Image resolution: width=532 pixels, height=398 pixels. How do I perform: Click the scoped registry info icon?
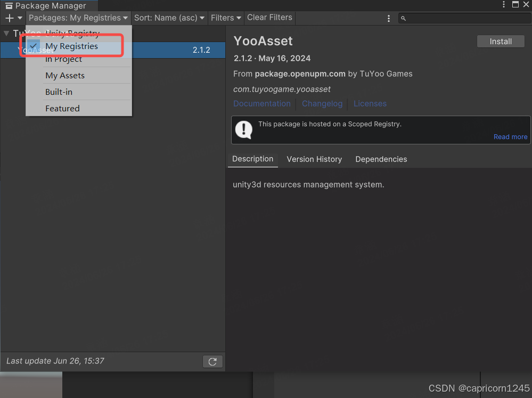244,129
